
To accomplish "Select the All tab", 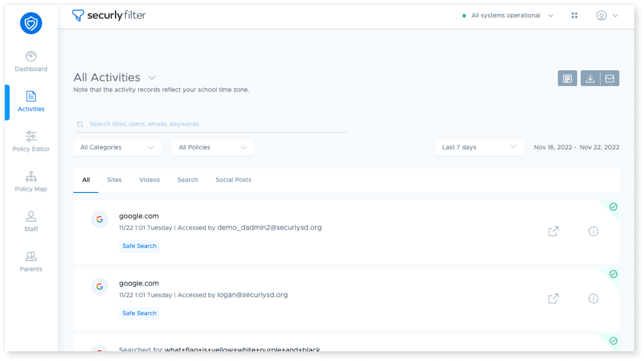I will click(x=86, y=180).
